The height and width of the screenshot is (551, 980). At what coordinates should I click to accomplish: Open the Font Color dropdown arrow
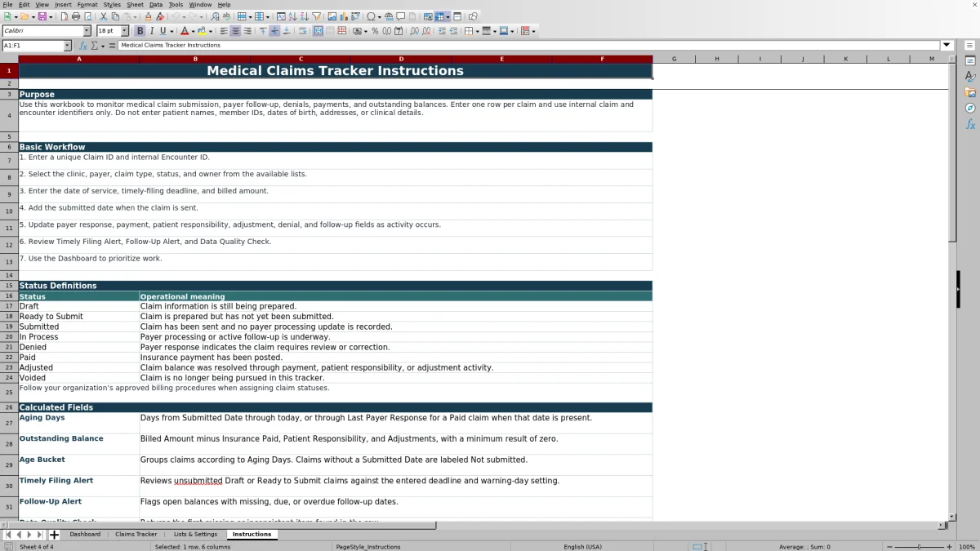[x=193, y=31]
